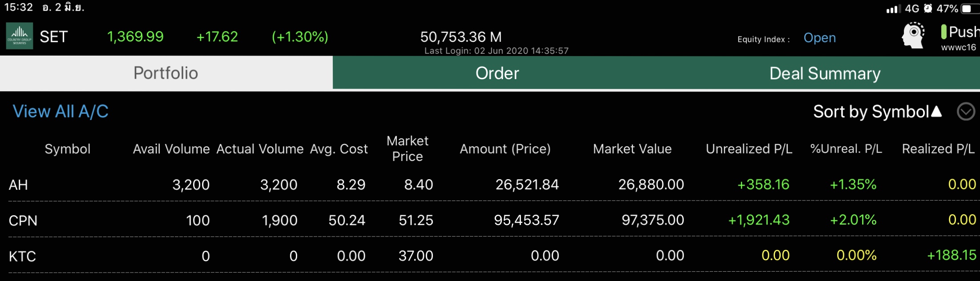980x281 pixels.
Task: Toggle sort direction arrow beside Sort by Symbol
Action: [936, 111]
